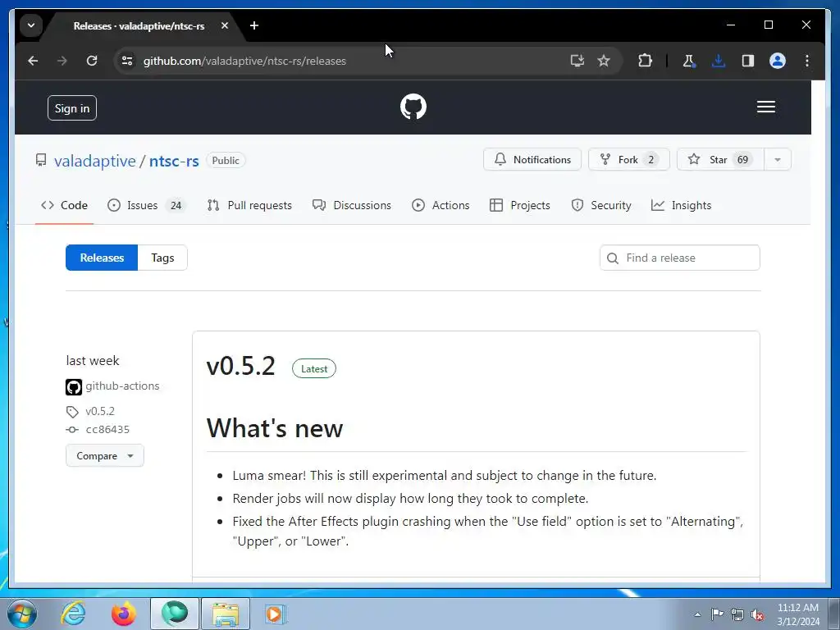
Task: Open Chrome profile avatar icon
Action: tap(778, 61)
